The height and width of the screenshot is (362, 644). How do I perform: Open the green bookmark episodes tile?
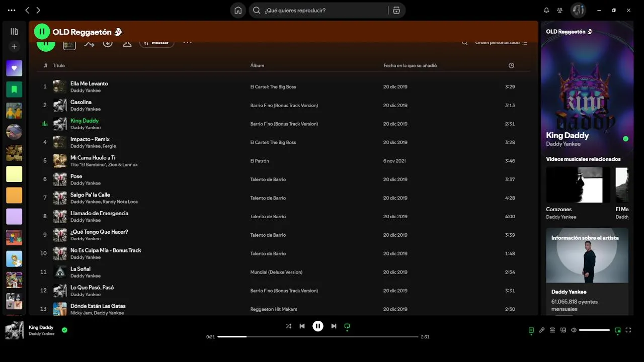tap(14, 89)
